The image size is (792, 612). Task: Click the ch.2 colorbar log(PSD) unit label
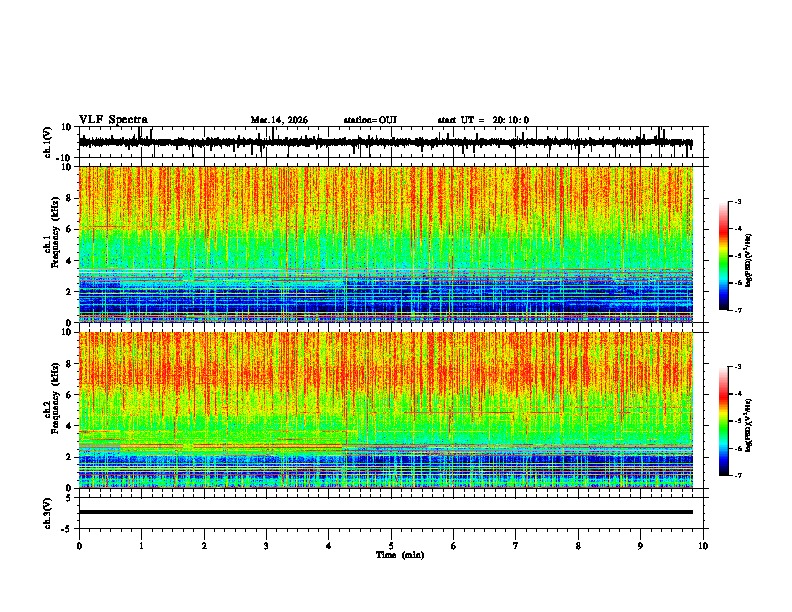click(x=749, y=425)
